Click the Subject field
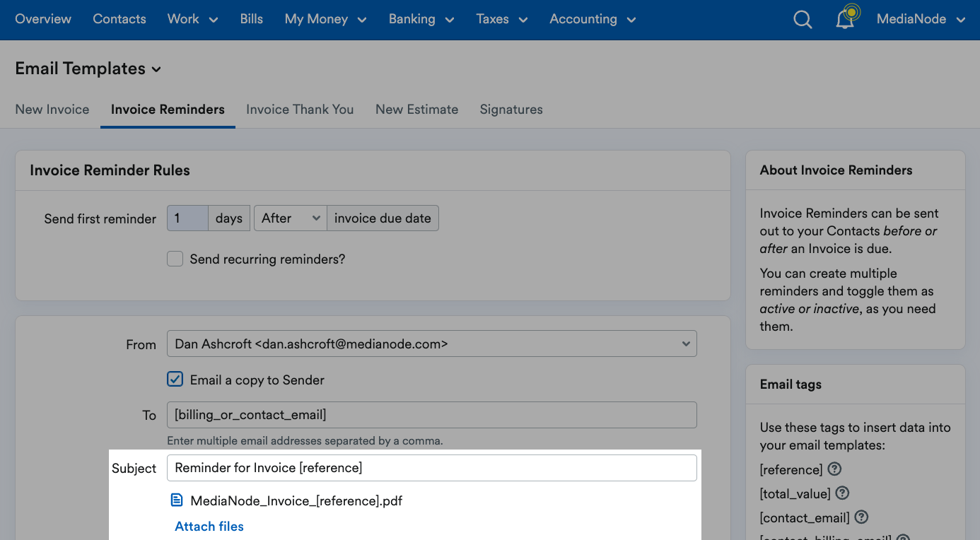 pyautogui.click(x=432, y=468)
